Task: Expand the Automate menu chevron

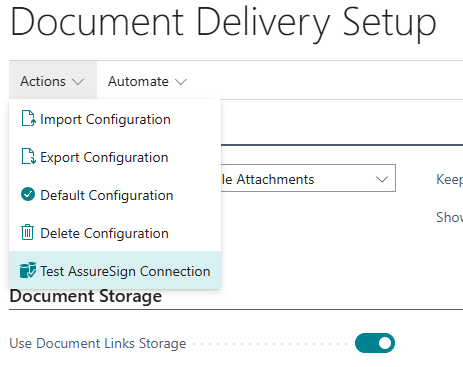Action: pos(181,82)
